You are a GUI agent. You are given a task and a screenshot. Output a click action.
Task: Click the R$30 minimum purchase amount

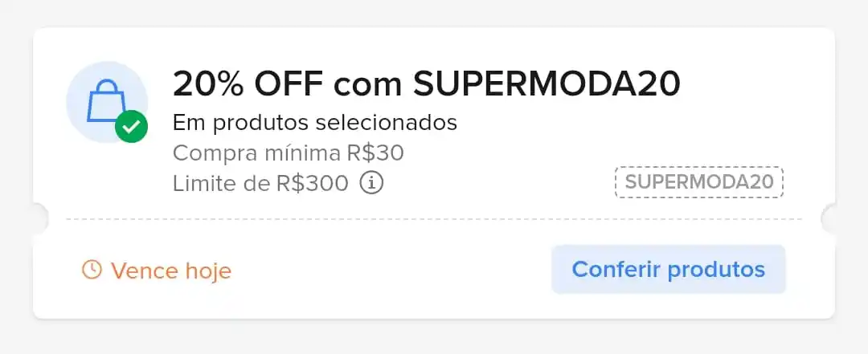[x=375, y=153]
